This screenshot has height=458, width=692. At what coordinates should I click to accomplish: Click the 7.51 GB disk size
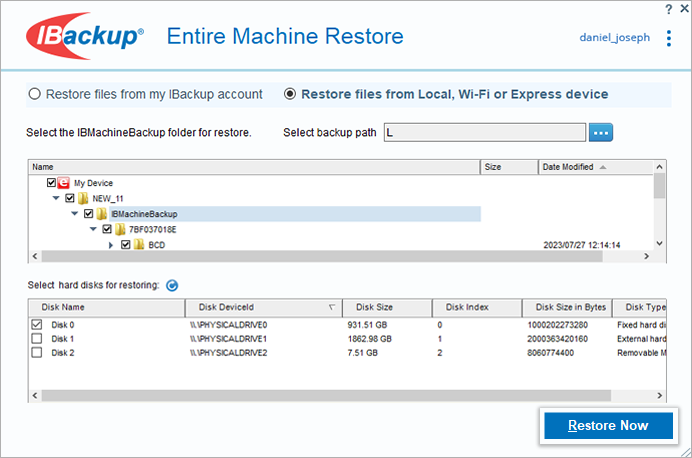pyautogui.click(x=362, y=353)
